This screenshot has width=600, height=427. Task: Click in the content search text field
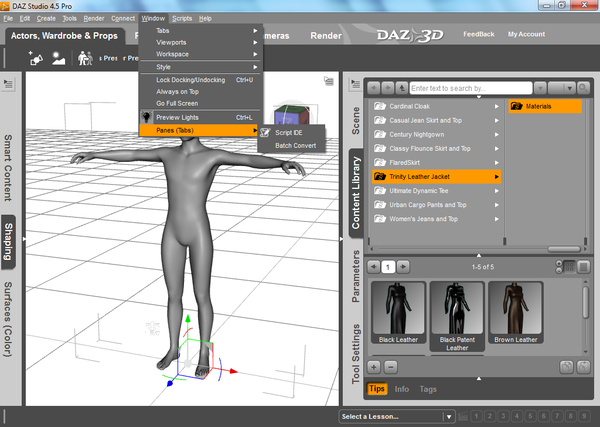[x=471, y=88]
